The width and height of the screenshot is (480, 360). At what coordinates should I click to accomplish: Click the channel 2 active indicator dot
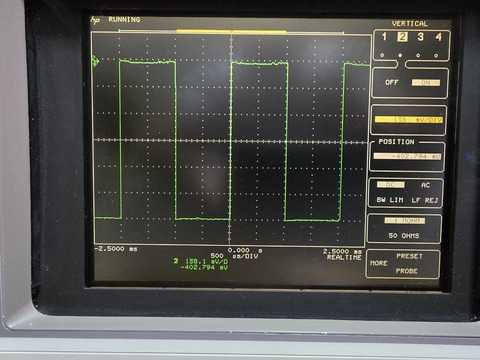tap(400, 55)
